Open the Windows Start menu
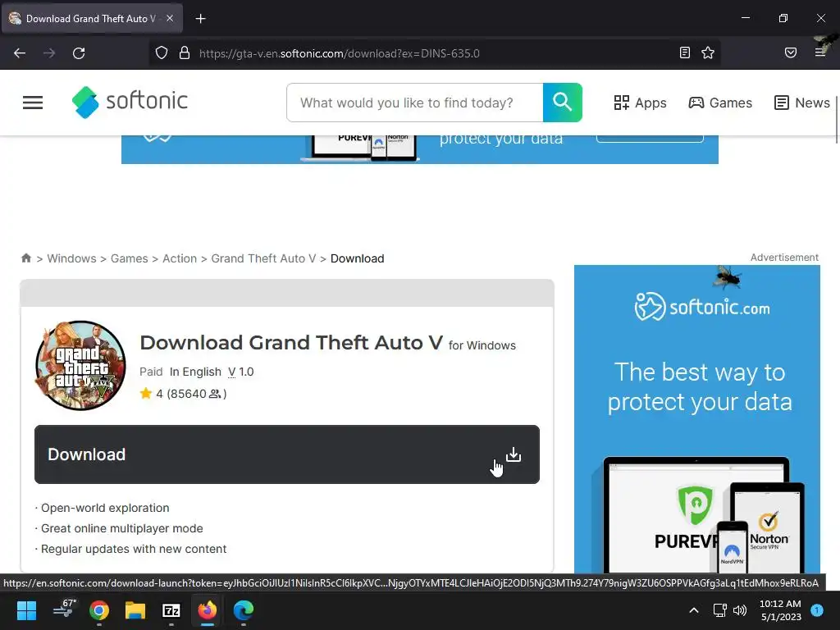 pyautogui.click(x=26, y=609)
